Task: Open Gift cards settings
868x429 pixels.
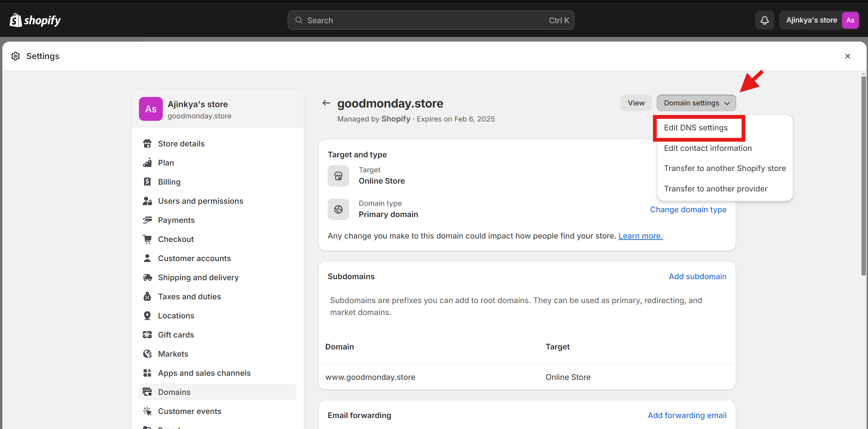Action: pos(218,335)
